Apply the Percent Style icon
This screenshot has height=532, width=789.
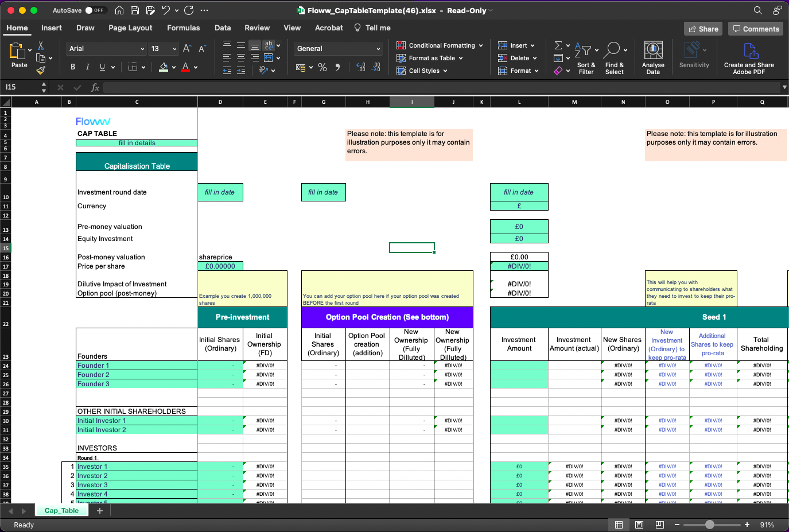tap(322, 67)
